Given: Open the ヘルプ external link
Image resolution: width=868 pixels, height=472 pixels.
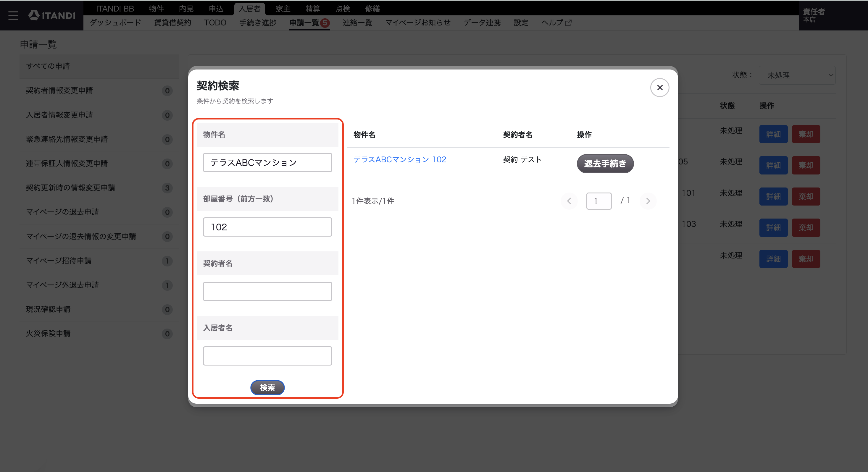Looking at the screenshot, I should [556, 22].
